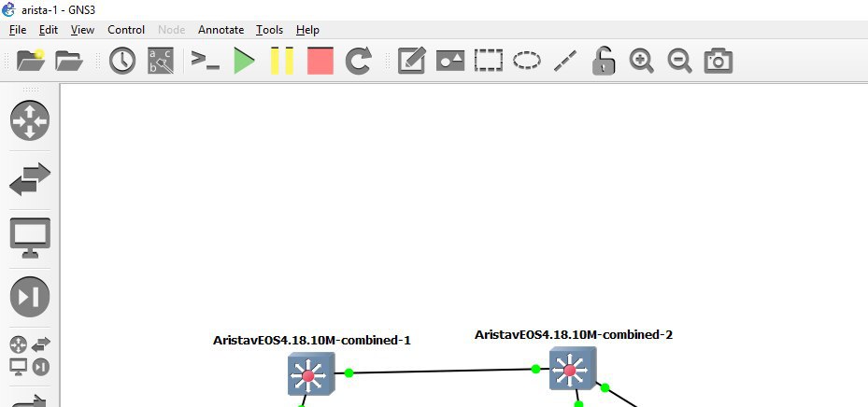Image resolution: width=868 pixels, height=407 pixels.
Task: Open the Help menu
Action: click(x=307, y=30)
